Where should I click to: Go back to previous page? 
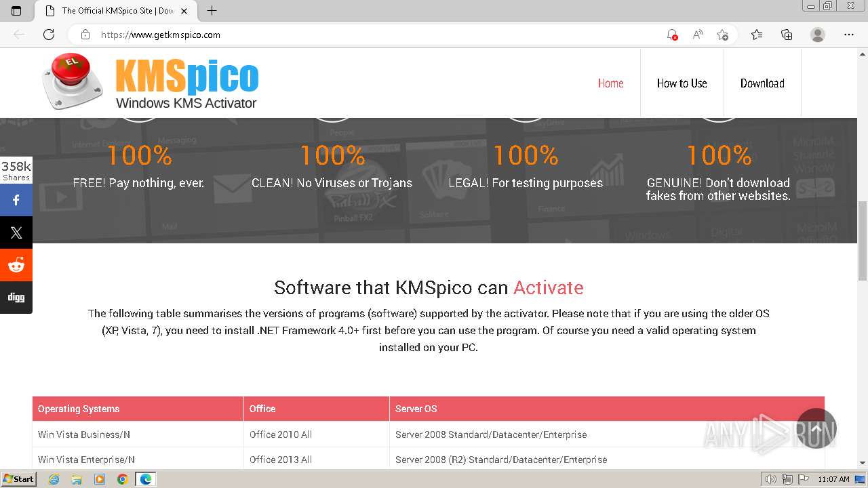pyautogui.click(x=19, y=35)
